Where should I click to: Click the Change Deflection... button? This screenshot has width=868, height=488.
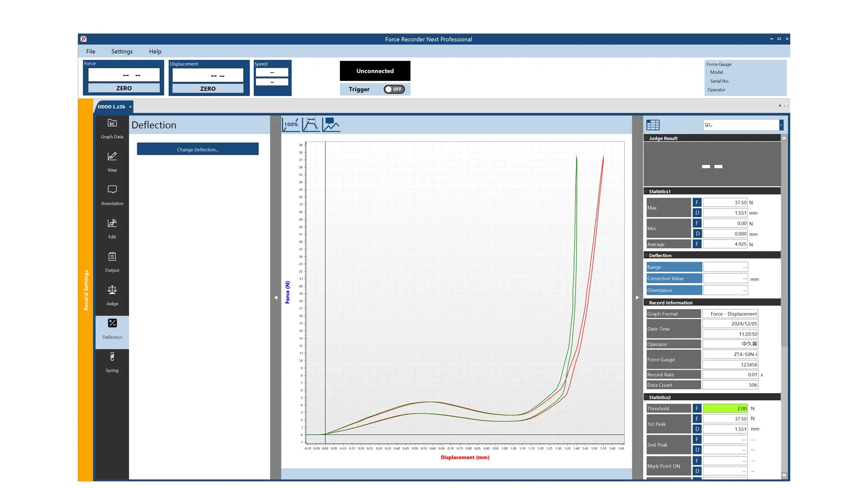198,150
